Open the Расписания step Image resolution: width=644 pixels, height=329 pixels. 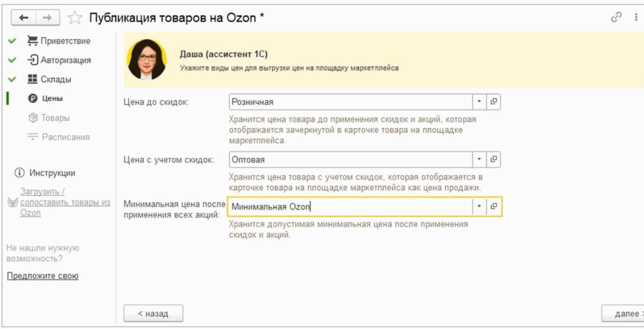click(x=66, y=137)
